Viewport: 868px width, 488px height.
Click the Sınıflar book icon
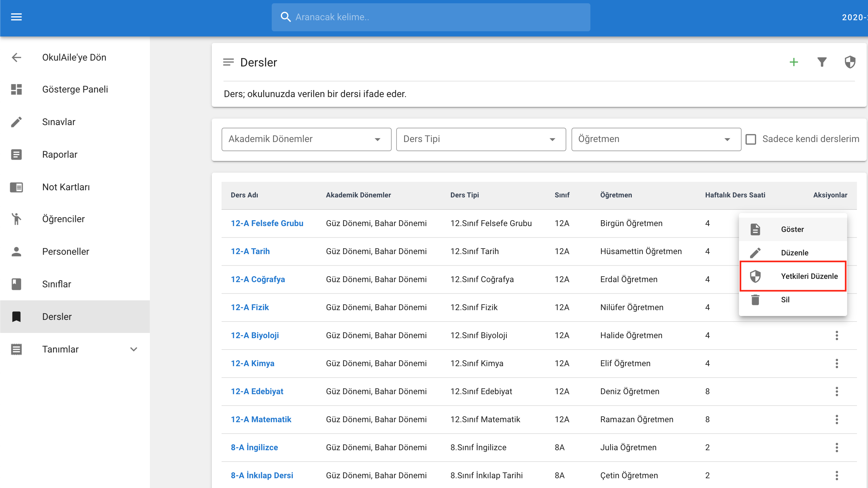(x=16, y=284)
